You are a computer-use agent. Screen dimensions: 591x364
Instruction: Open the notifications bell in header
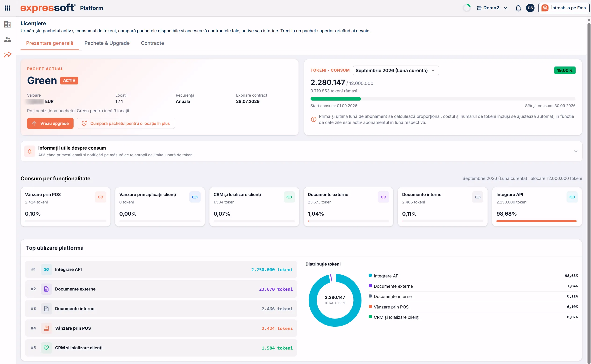point(518,8)
